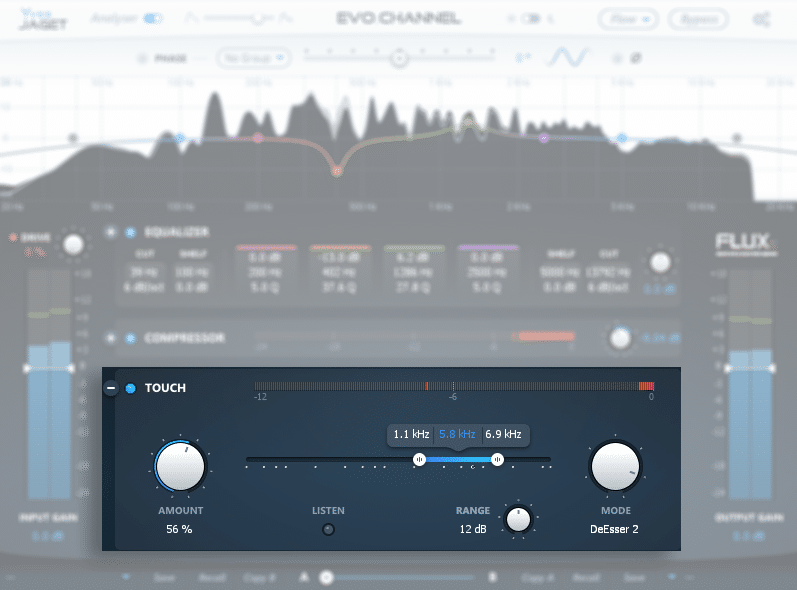Click the A/B morph slider handle
This screenshot has height=590, width=797.
coord(326,577)
